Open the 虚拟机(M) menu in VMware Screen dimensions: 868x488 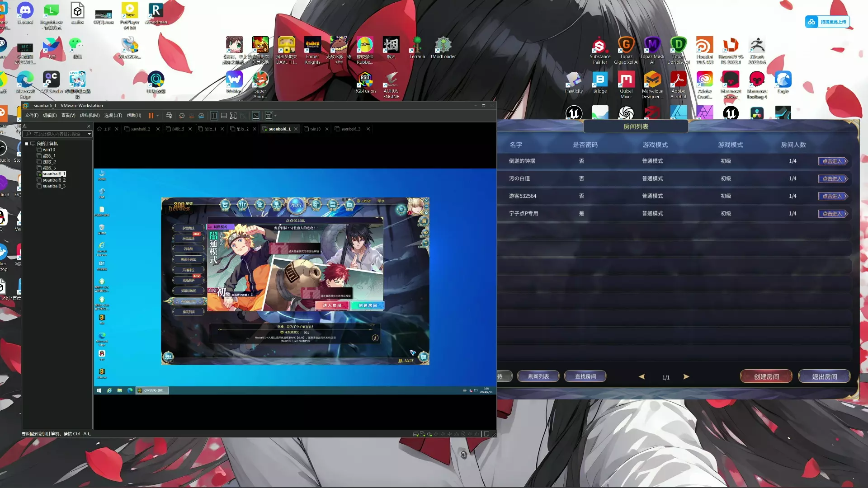pos(90,116)
